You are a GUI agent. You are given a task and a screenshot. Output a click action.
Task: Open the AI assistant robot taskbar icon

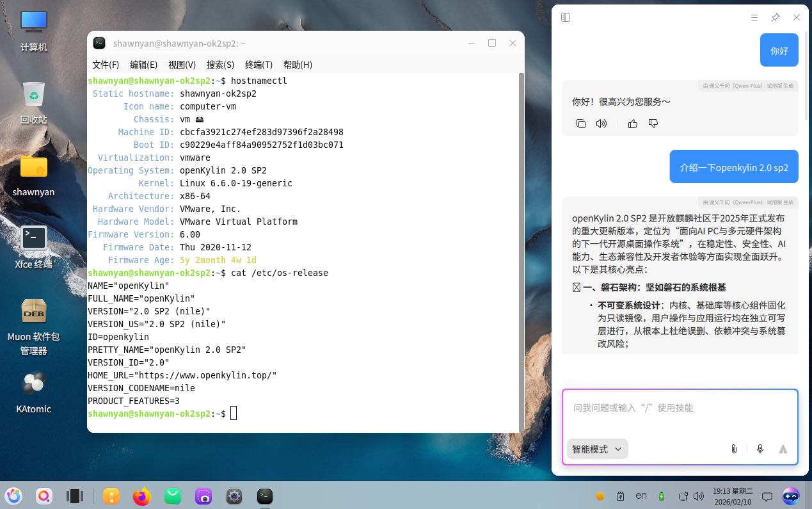coord(791,496)
